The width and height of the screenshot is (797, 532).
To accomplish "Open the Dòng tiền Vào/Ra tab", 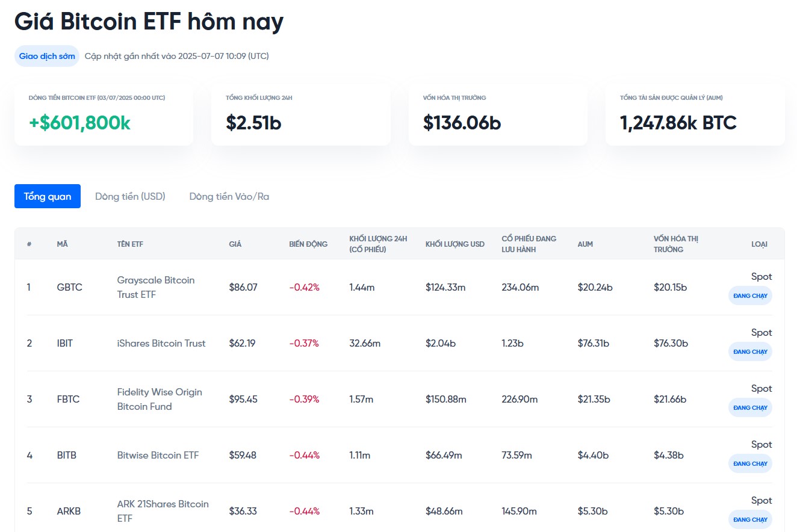I will (229, 196).
